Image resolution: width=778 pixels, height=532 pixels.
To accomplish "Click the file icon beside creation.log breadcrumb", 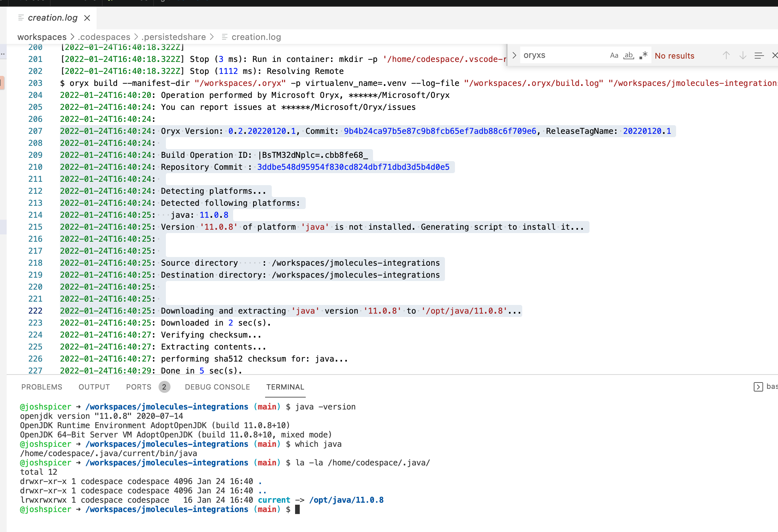I will point(224,37).
